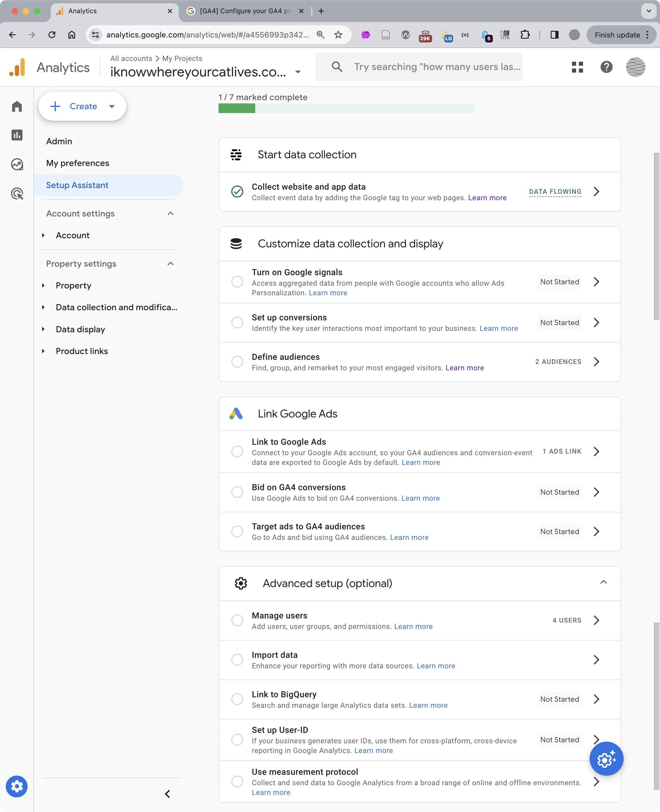Open the property selector dropdown arrow
This screenshot has width=660, height=812.
(298, 72)
